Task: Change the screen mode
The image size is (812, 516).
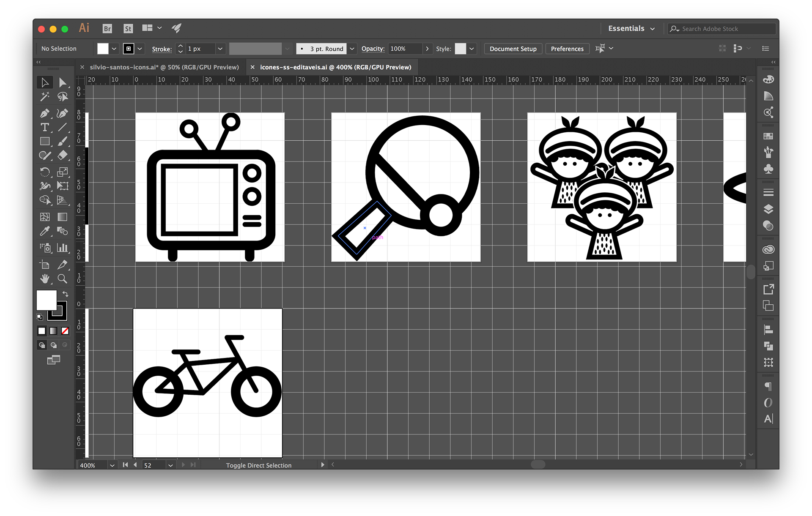Action: [53, 360]
